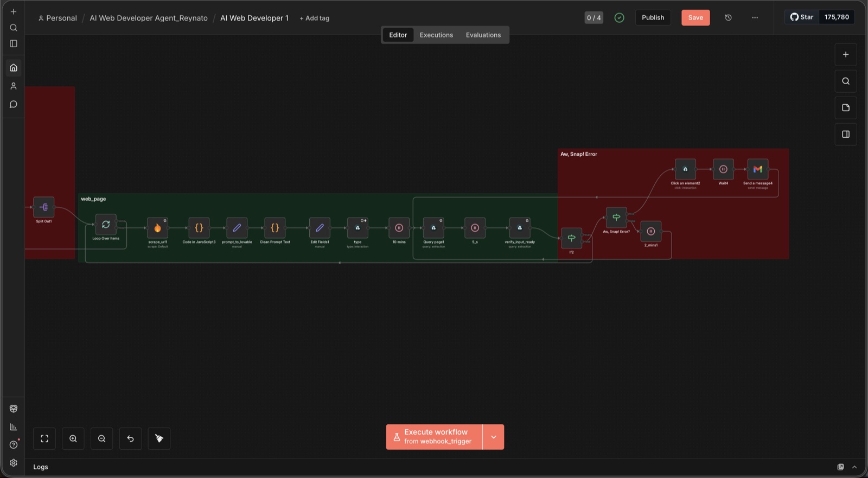868x478 pixels.
Task: Expand the Logs panel chevron
Action: 854,467
